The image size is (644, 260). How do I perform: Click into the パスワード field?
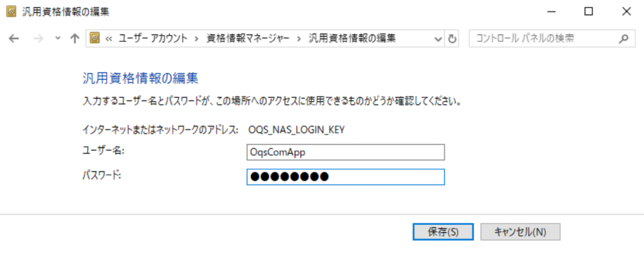point(346,177)
